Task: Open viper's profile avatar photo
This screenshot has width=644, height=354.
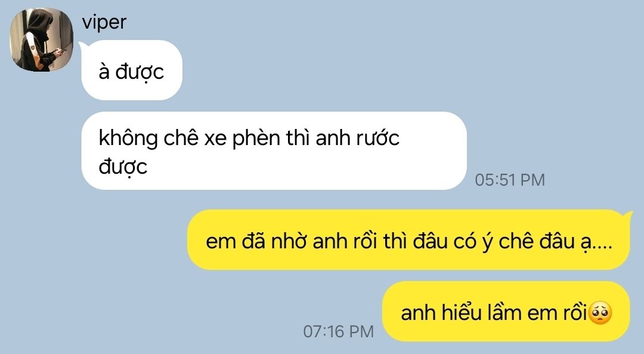Action: click(x=42, y=40)
